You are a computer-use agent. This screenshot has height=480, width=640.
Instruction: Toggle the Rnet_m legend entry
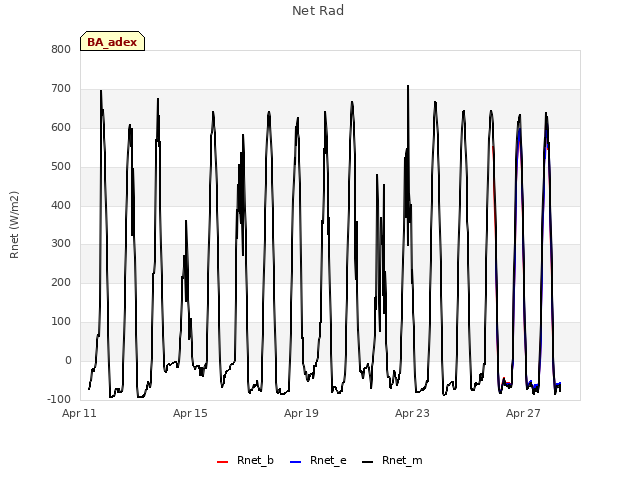pos(392,460)
